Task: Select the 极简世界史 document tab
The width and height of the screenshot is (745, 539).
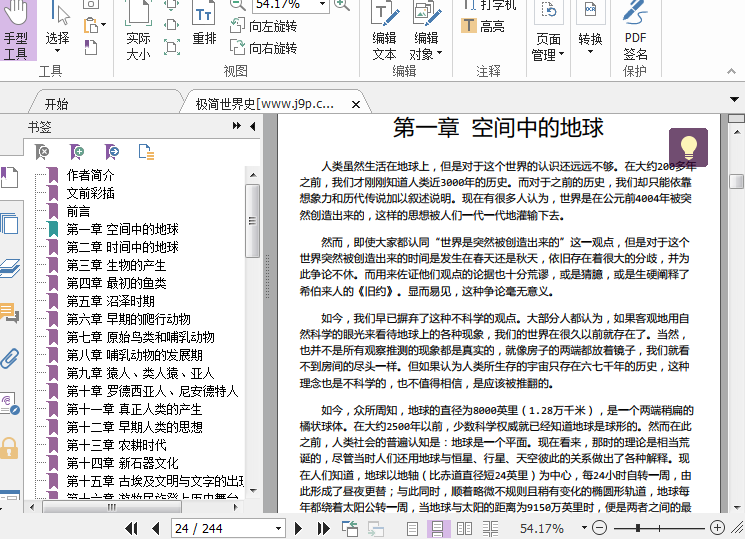Action: (264, 104)
